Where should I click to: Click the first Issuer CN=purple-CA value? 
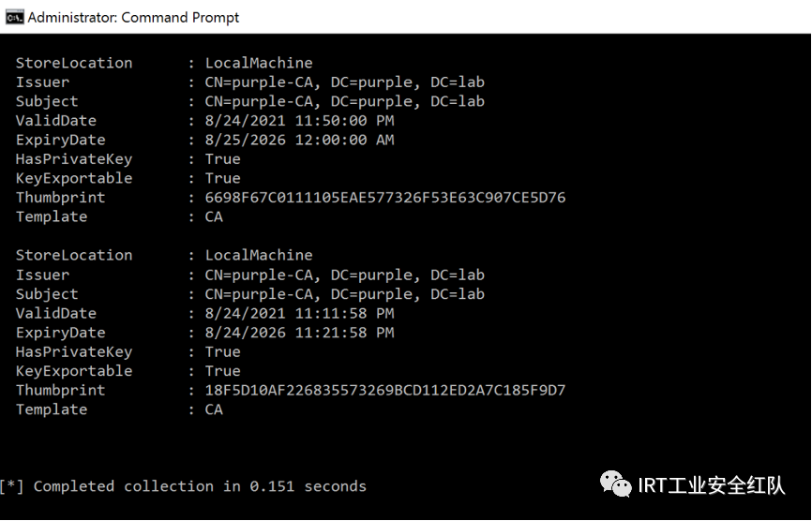coord(344,82)
